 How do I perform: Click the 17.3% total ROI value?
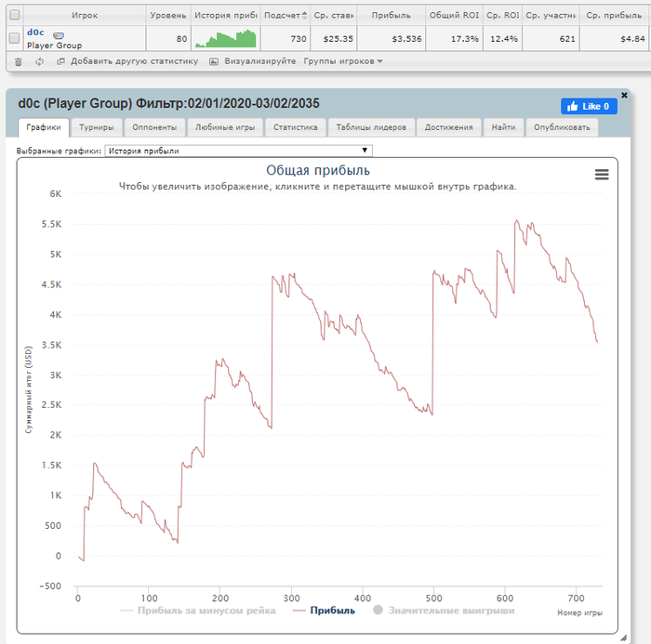click(465, 39)
